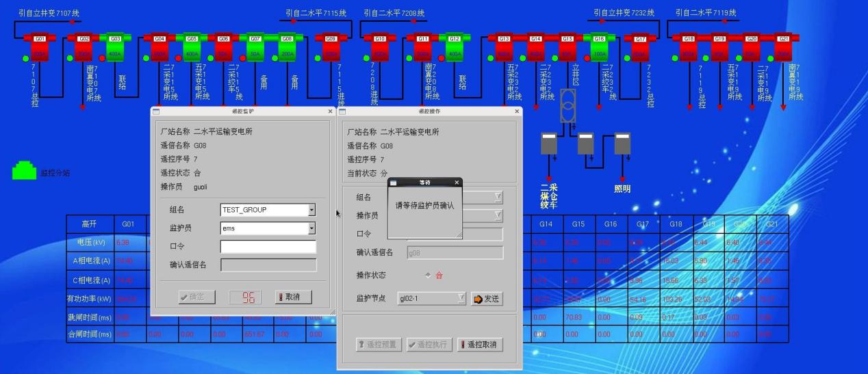Screen dimensions: 868x374
Task: Open the 监护节点 gl02-1 dropdown
Action: click(x=460, y=298)
